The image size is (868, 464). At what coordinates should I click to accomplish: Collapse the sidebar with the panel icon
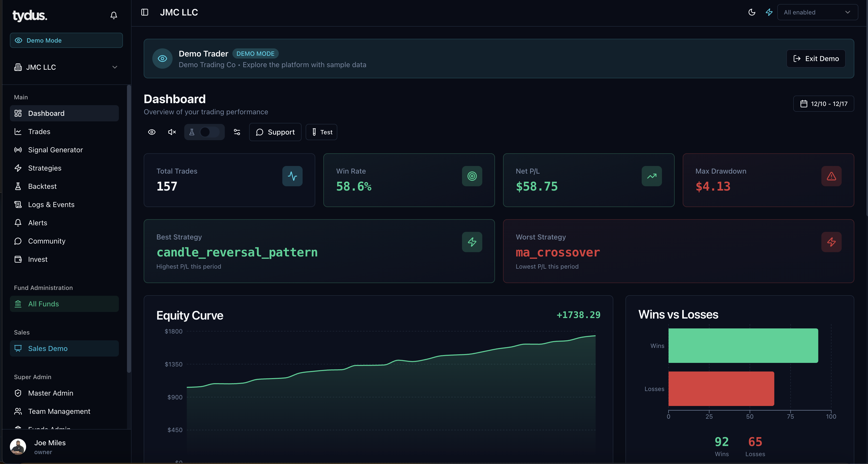tap(144, 12)
